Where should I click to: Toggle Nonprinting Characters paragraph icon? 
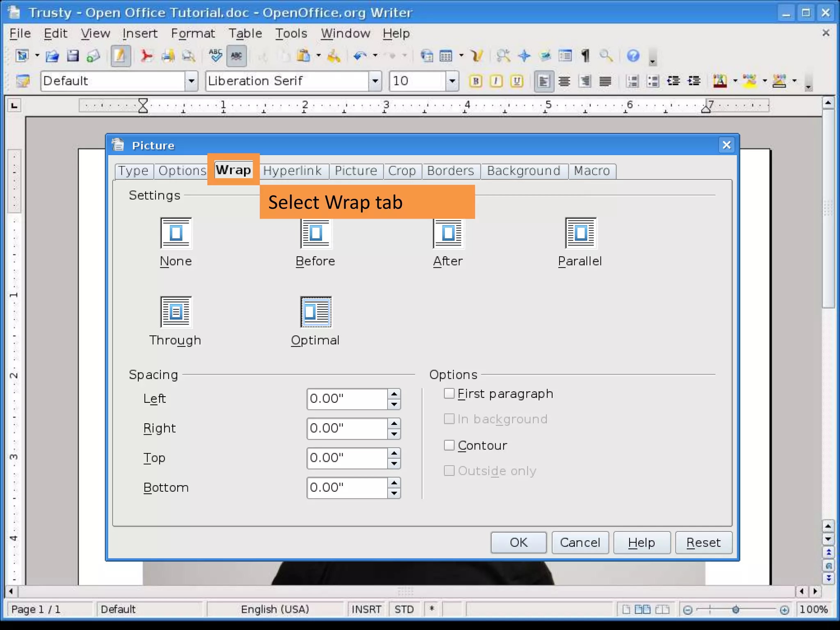pyautogui.click(x=586, y=56)
